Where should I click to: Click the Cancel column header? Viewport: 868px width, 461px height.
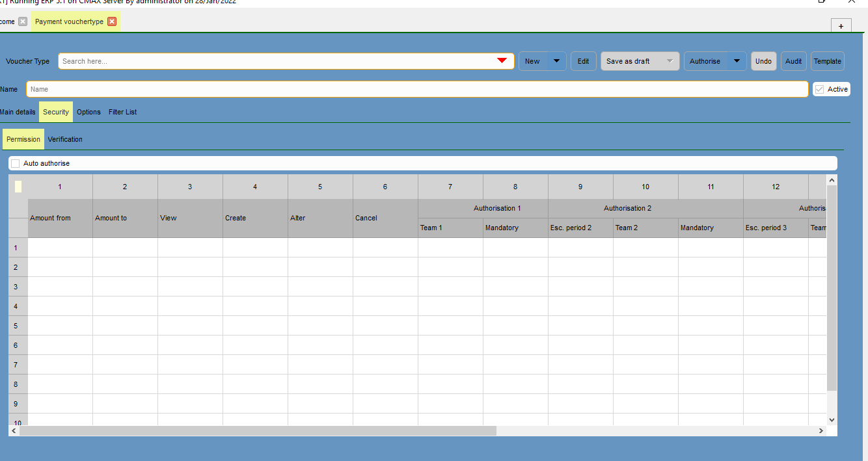[x=385, y=218]
